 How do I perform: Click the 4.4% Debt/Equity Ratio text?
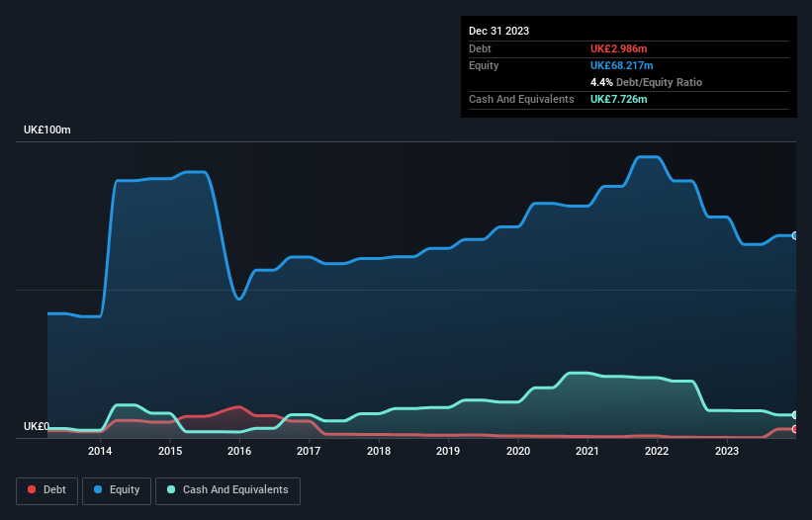pos(646,82)
